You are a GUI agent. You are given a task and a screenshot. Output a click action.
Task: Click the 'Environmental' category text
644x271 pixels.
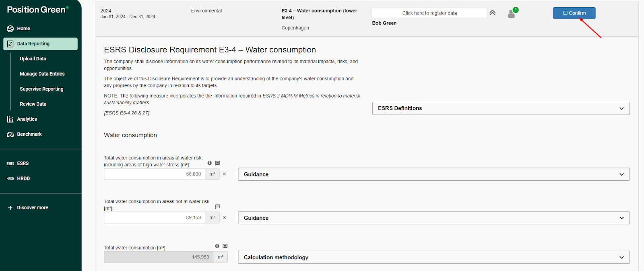(206, 11)
